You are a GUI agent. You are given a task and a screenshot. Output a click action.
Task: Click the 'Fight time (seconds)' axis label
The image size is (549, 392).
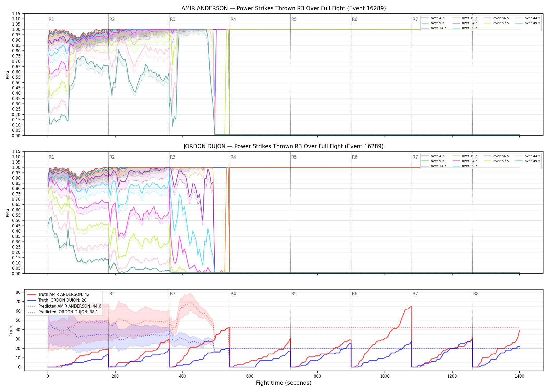coord(284,383)
